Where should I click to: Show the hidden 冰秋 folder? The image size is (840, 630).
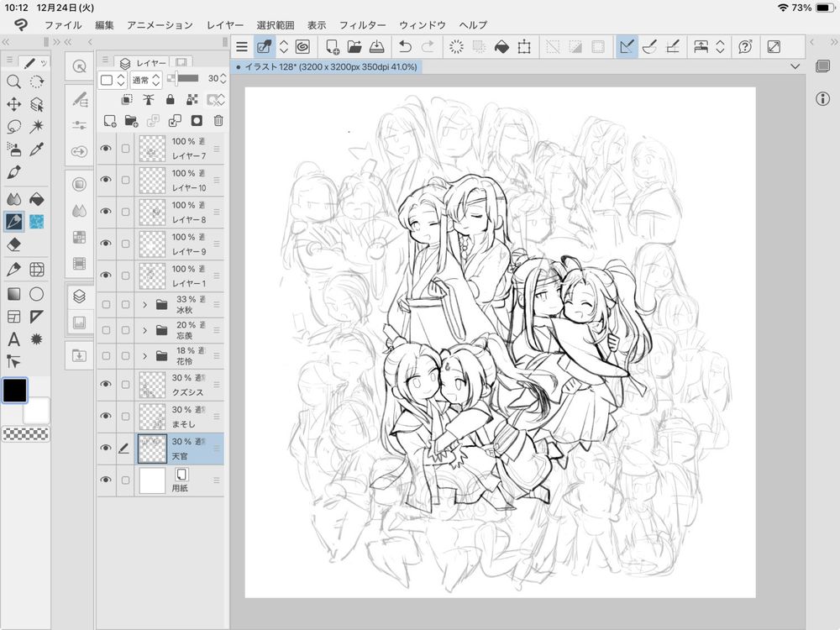(x=106, y=304)
